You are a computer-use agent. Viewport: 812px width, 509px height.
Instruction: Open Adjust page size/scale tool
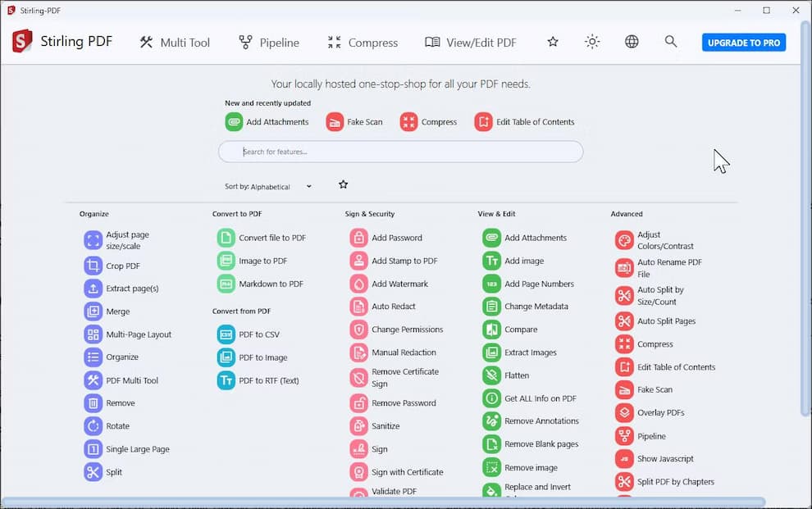point(117,240)
